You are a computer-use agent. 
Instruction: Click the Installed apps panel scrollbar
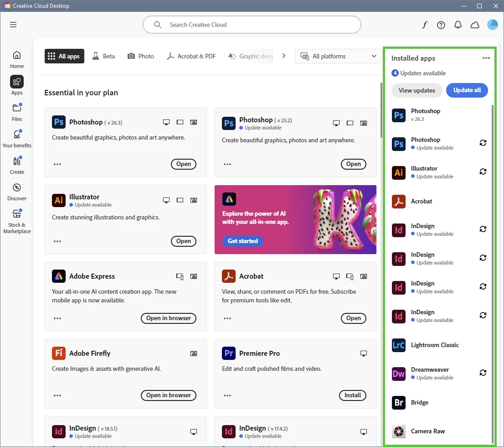[x=493, y=274]
